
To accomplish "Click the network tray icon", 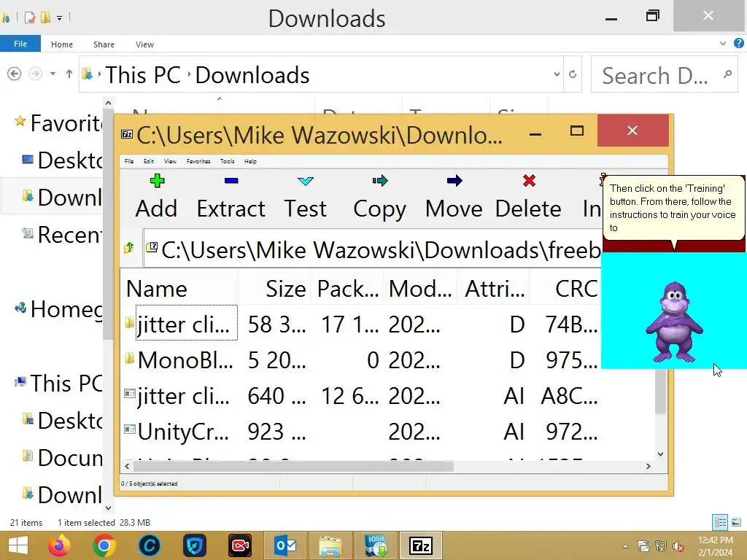I will (661, 546).
